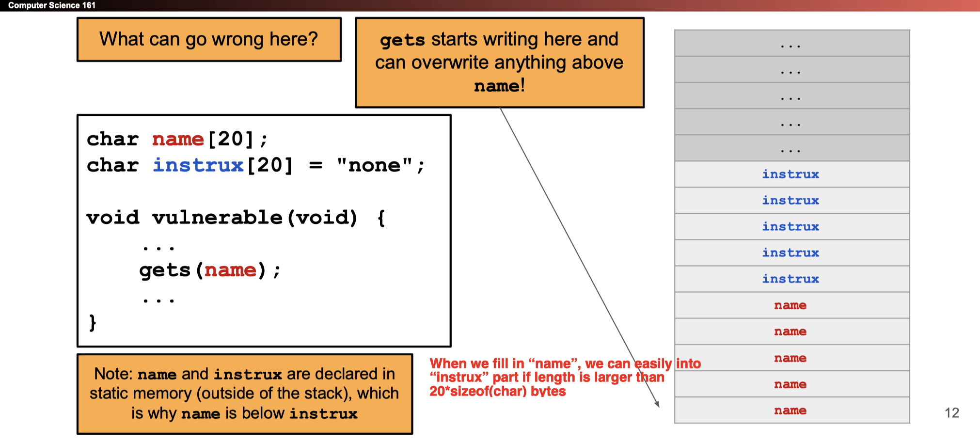The height and width of the screenshot is (442, 980).
Task: Click the bottom name cell of memory diagram
Action: point(790,410)
